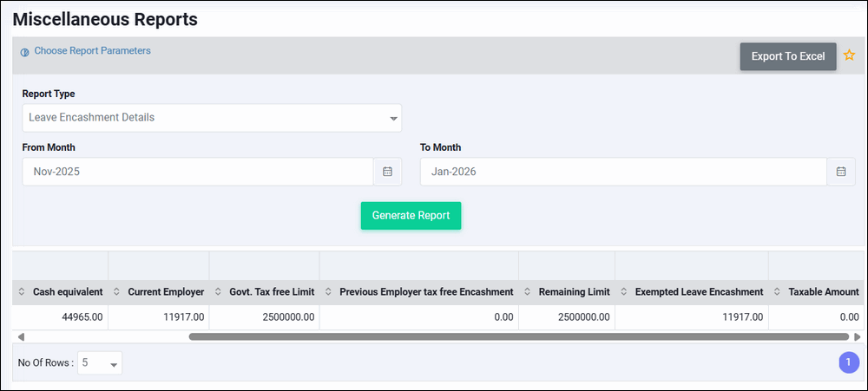Click the scroll left arrow
Screen dimensions: 868x391
pos(21,336)
